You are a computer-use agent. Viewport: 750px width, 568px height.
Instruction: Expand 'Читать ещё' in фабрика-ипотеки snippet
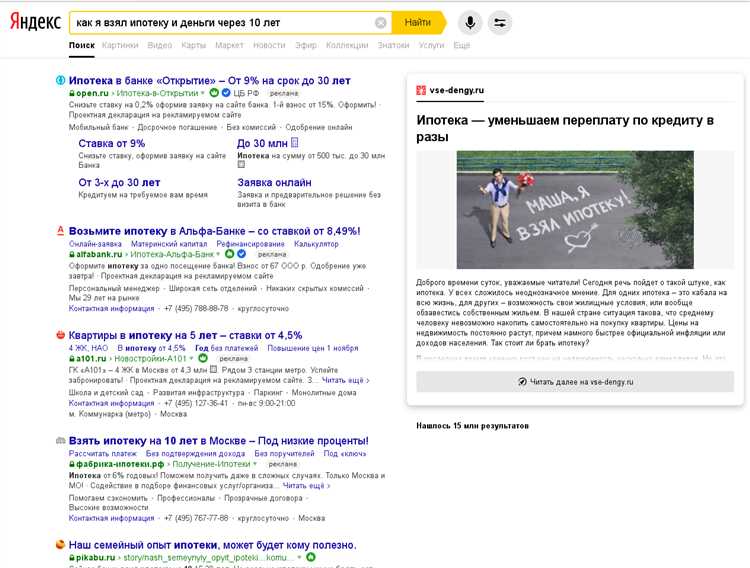click(x=306, y=485)
